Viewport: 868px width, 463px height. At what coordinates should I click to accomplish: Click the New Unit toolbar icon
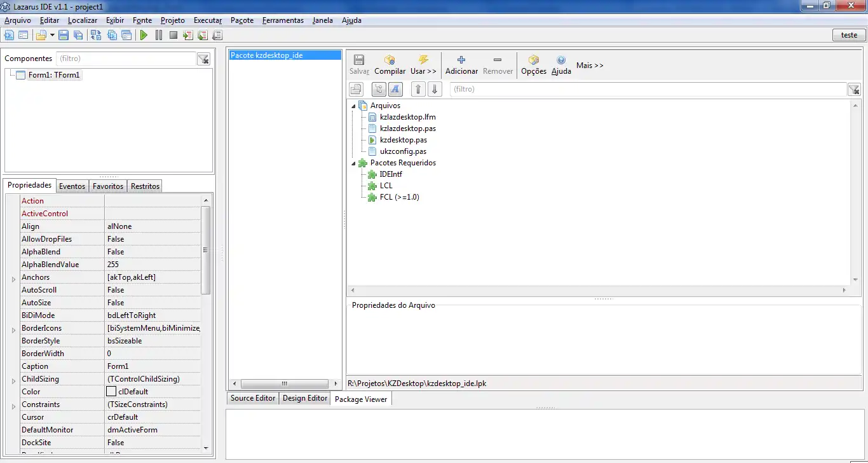[x=9, y=35]
